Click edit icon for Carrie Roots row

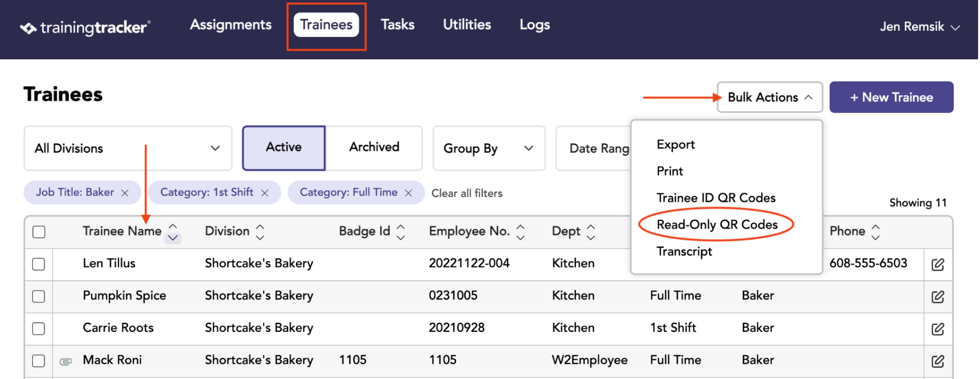(937, 329)
